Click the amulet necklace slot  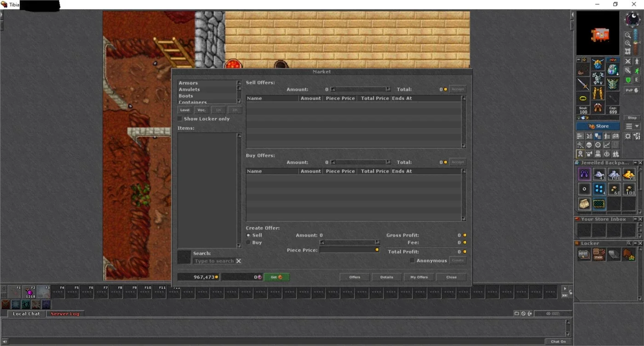coord(583,69)
